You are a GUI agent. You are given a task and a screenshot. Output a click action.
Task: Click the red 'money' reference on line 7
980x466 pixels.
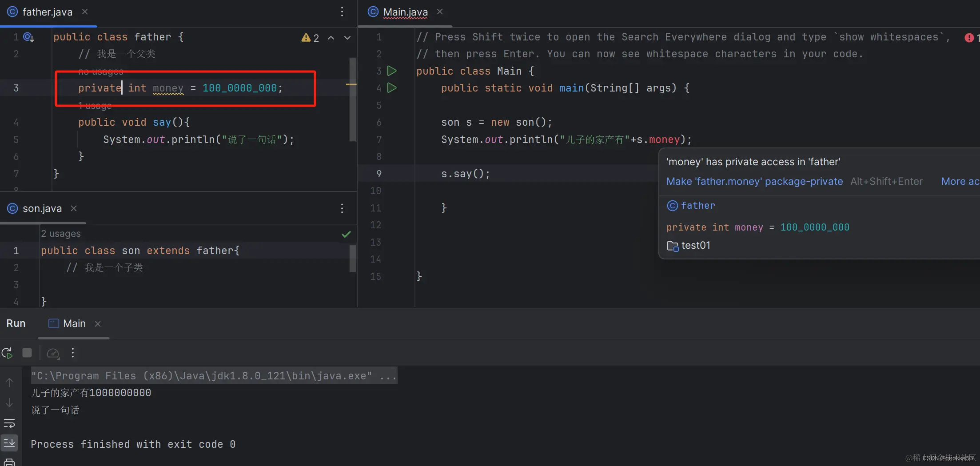[664, 139]
